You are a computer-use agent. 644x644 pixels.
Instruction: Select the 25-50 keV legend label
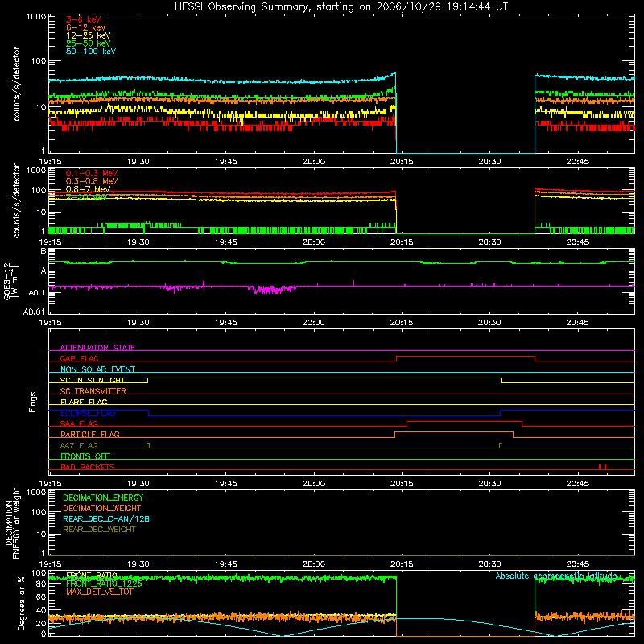tap(88, 43)
